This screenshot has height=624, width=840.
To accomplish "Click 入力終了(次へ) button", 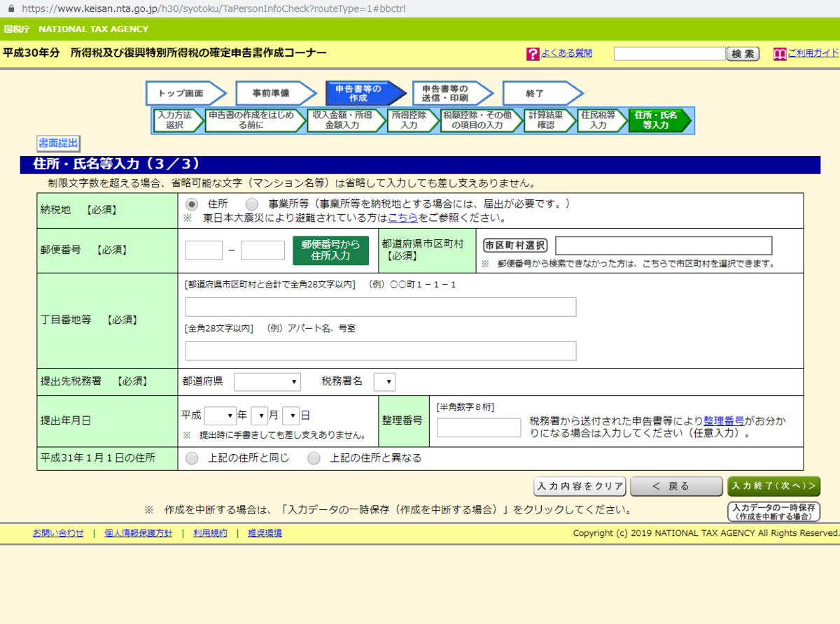I will tap(773, 486).
